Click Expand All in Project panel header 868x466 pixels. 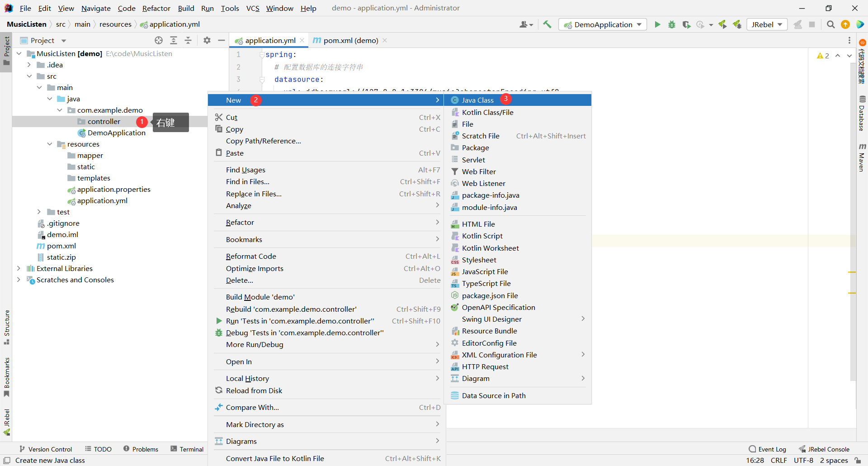pyautogui.click(x=174, y=40)
